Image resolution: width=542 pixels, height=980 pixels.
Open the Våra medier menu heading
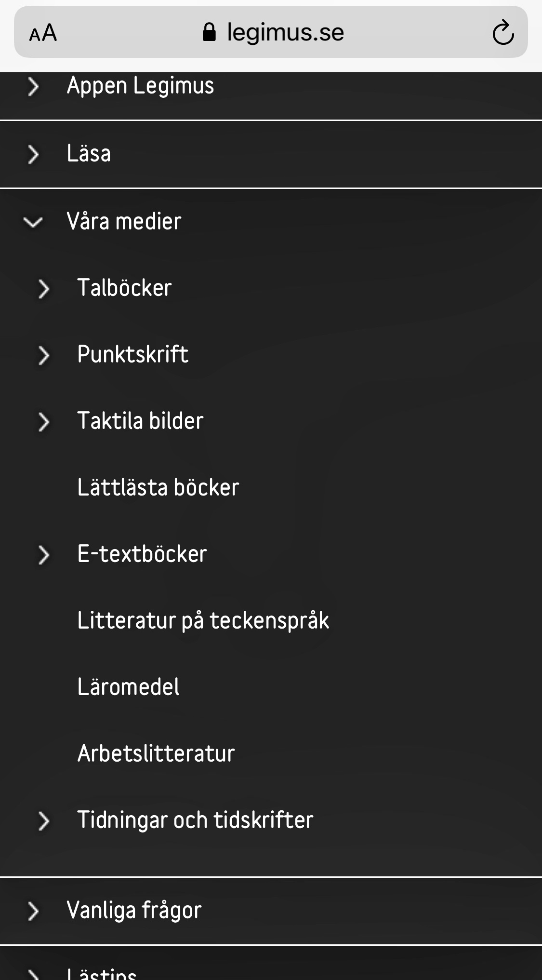click(x=124, y=221)
